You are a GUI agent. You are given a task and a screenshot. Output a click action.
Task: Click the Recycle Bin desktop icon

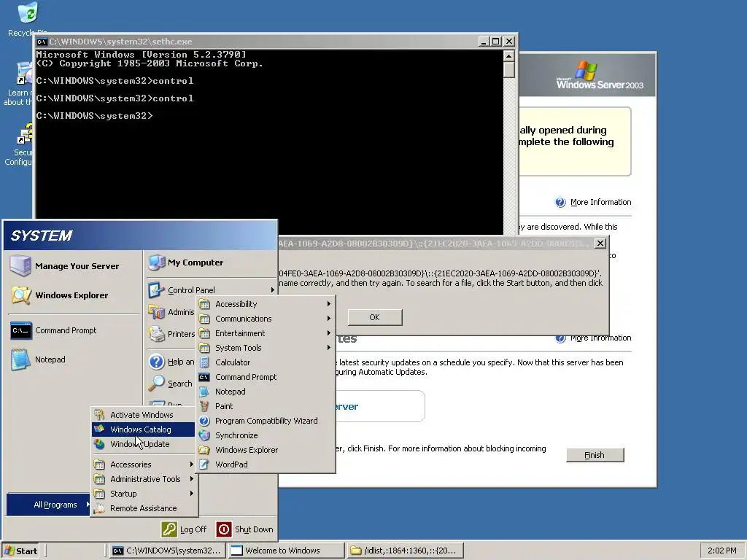(x=27, y=13)
